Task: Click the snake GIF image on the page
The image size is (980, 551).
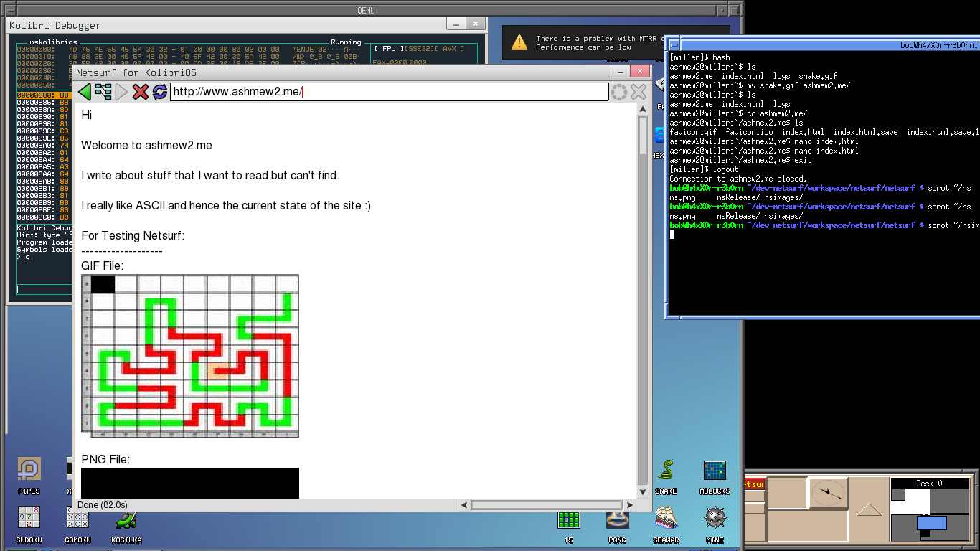Action: pos(190,356)
